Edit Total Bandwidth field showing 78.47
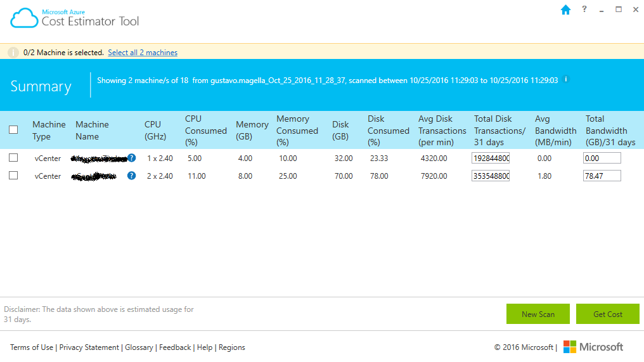644x362 pixels. click(602, 176)
